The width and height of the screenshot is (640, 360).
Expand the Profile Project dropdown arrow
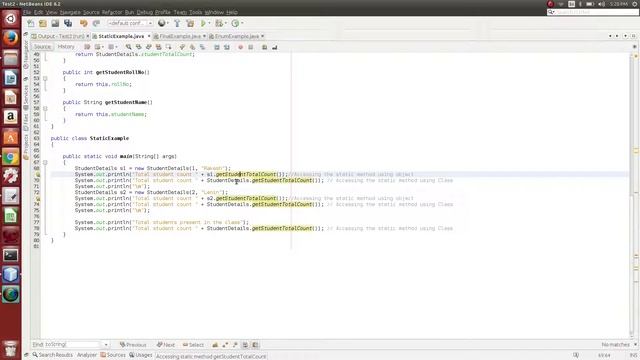tap(242, 23)
